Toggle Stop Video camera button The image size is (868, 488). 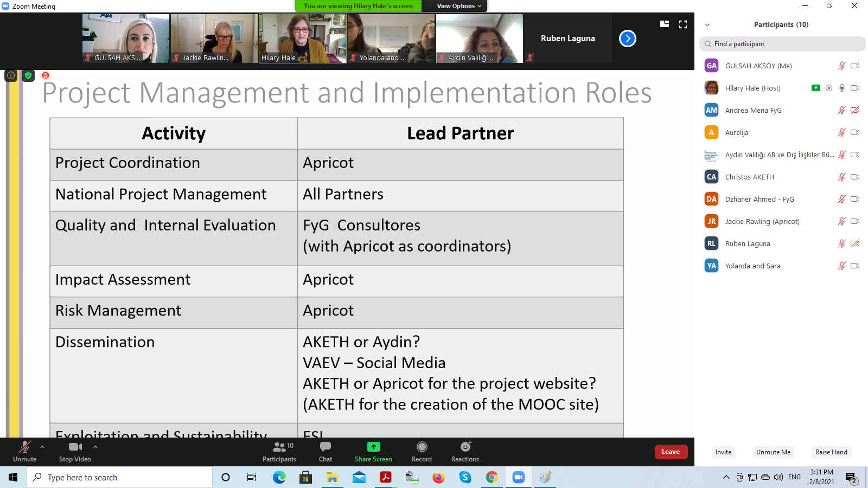pyautogui.click(x=75, y=447)
